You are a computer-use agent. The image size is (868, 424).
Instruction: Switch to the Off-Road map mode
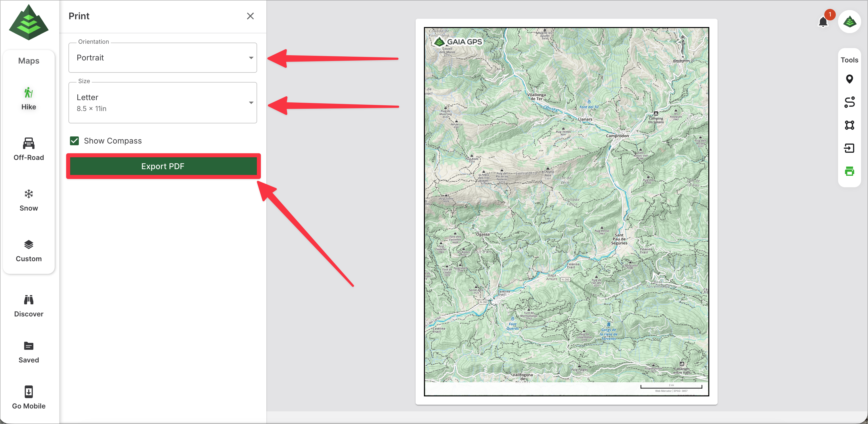click(29, 149)
